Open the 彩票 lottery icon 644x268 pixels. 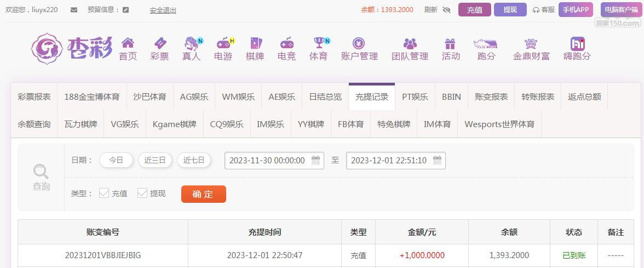[159, 43]
